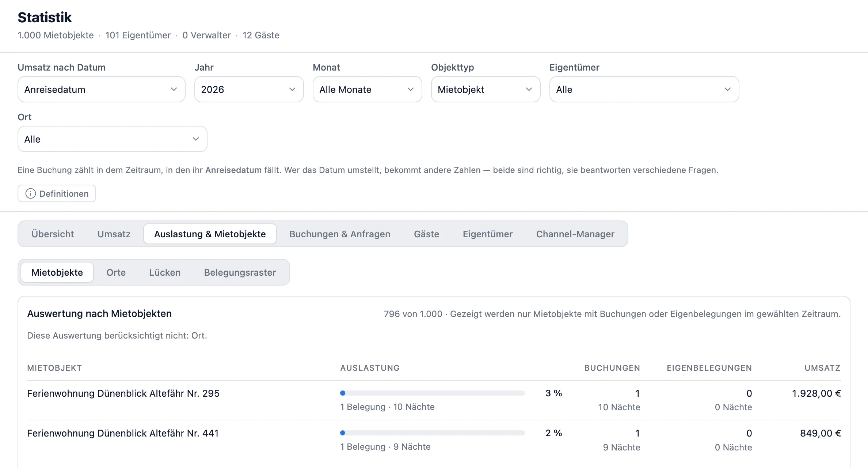Image resolution: width=868 pixels, height=468 pixels.
Task: Click the Eigenbelegungen column header
Action: 709,368
